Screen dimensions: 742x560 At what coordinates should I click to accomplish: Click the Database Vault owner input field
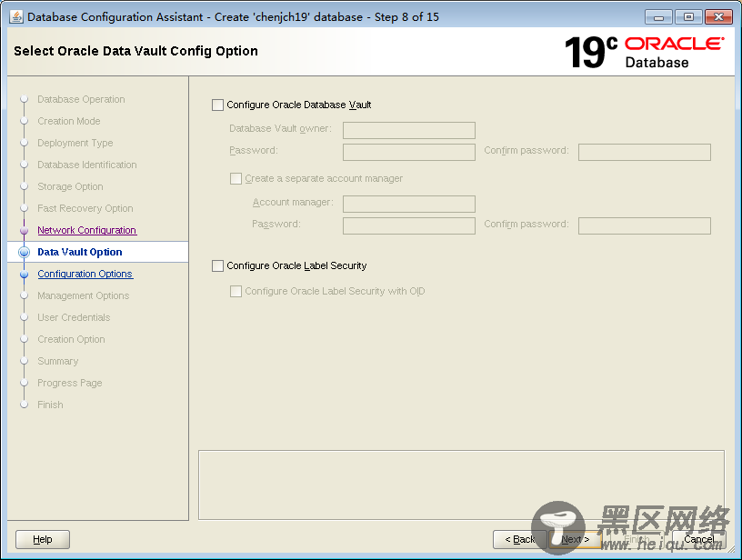point(409,130)
